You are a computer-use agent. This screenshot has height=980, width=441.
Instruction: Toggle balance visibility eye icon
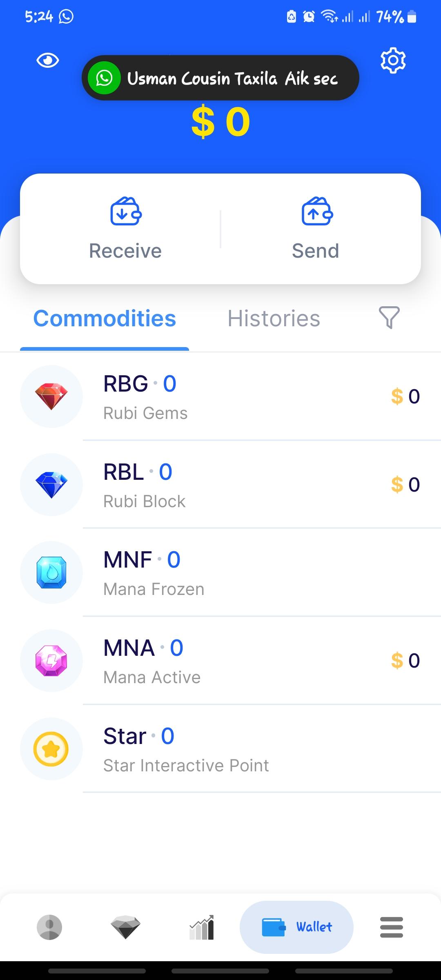(48, 61)
